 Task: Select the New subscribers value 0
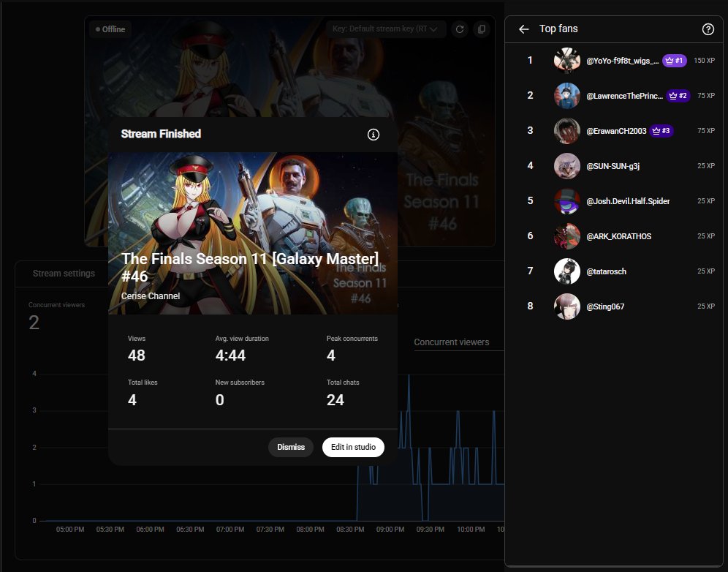(219, 400)
